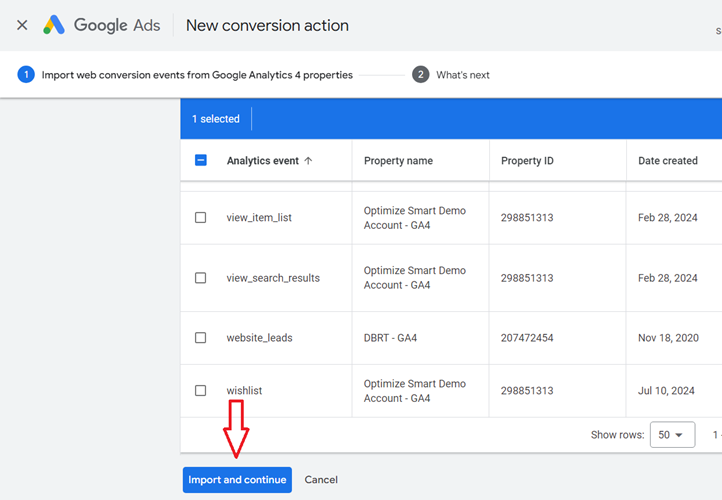The height and width of the screenshot is (500, 722).
Task: Click the step 2 circle icon
Action: tap(420, 75)
